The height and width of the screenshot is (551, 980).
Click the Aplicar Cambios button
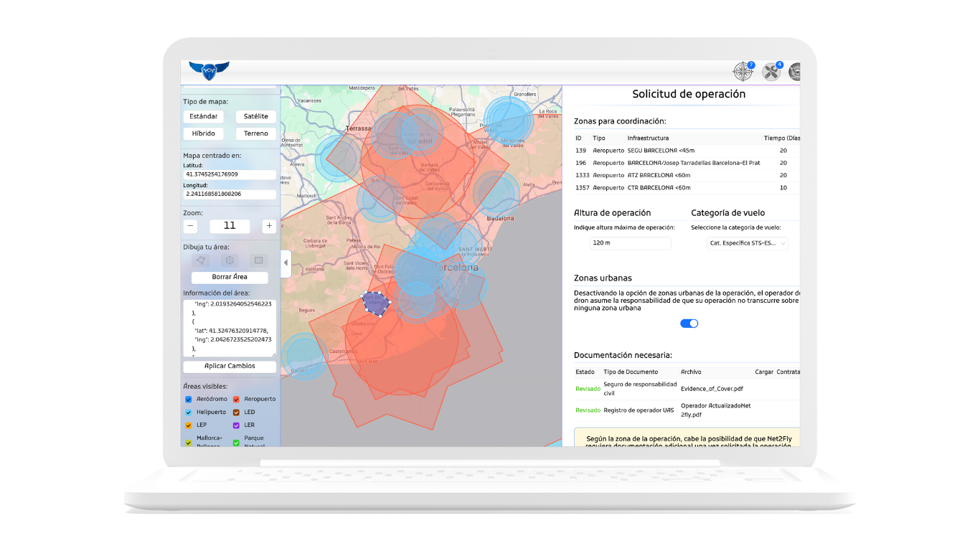click(x=230, y=366)
